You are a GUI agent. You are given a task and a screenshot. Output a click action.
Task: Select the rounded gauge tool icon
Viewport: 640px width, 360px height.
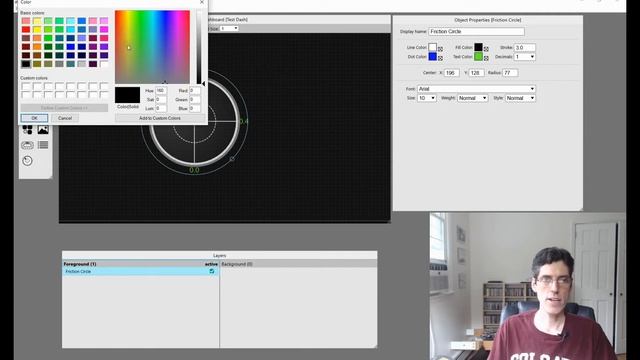[27, 145]
